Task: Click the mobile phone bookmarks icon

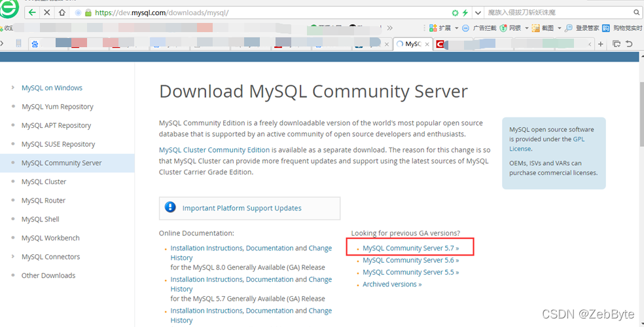Action: click(18, 43)
